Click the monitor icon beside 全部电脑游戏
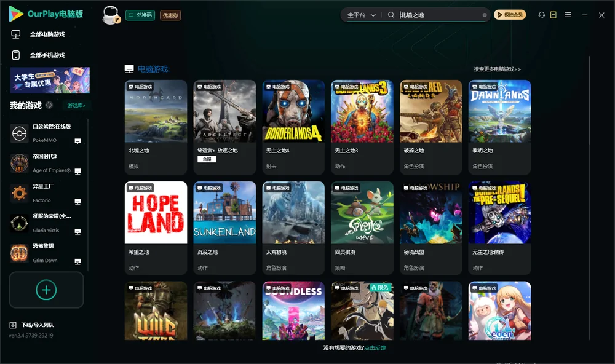The width and height of the screenshot is (615, 364). click(16, 34)
